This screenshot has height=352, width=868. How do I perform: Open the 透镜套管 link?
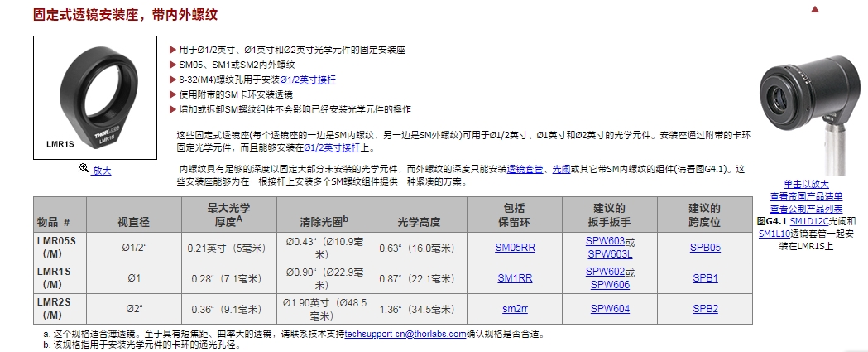pos(525,170)
